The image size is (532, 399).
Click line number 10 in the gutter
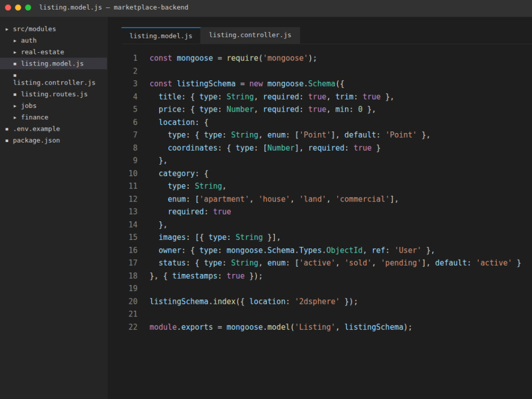coord(133,173)
